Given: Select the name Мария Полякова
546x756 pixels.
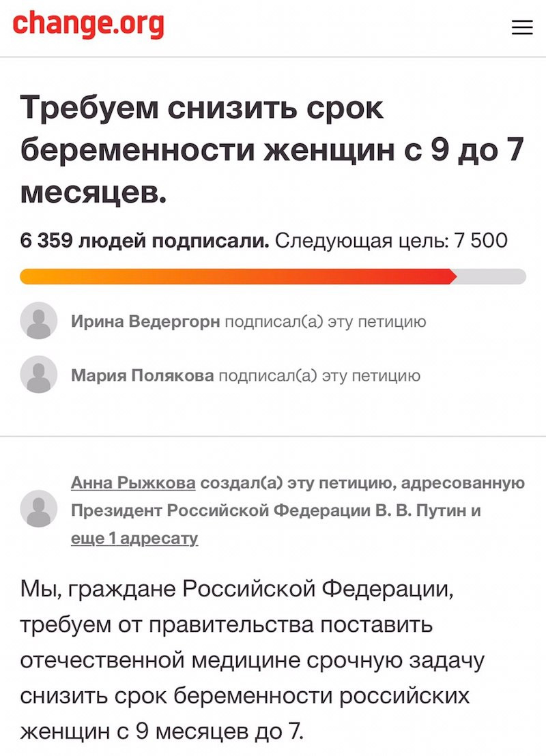Looking at the screenshot, I should [x=142, y=375].
